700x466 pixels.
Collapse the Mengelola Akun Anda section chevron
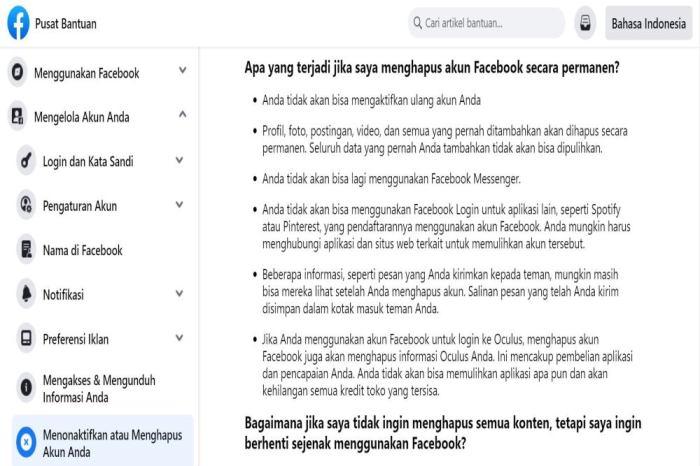point(182,115)
